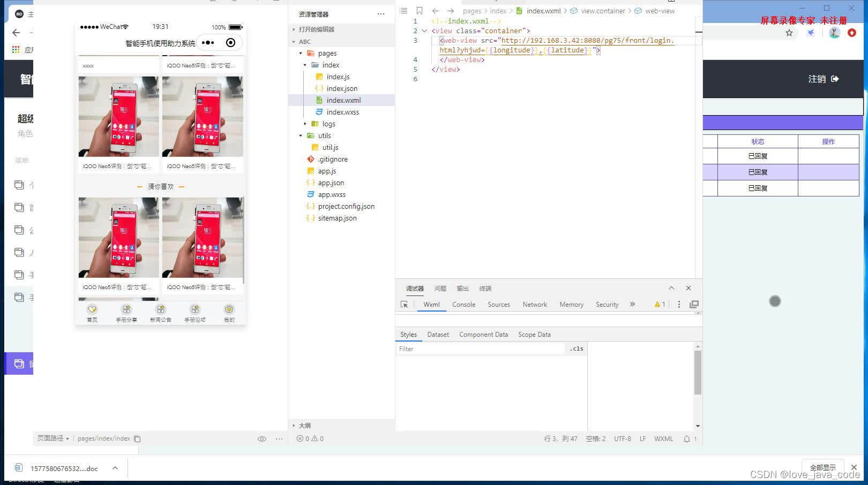The width and height of the screenshot is (868, 485).
Task: Open index.wxss file
Action: tap(342, 112)
